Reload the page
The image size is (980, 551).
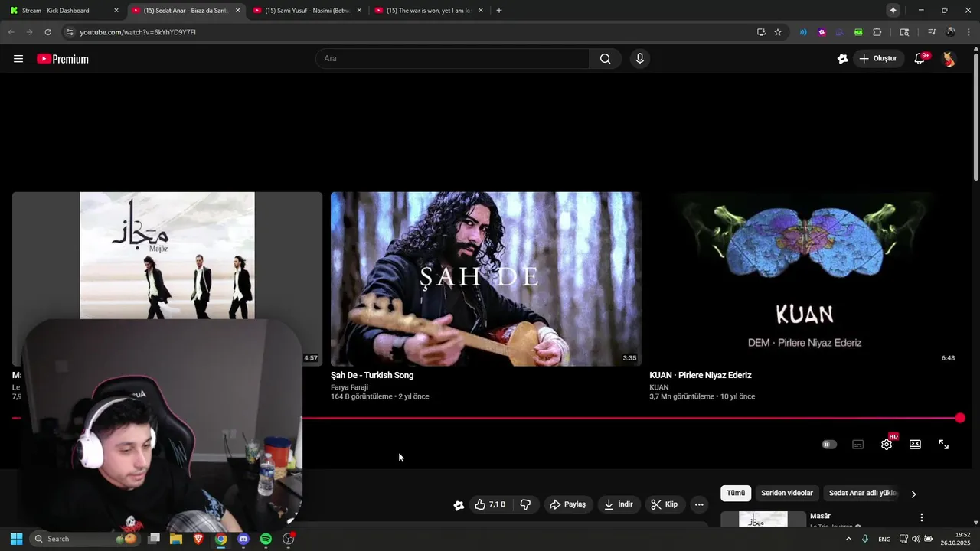(47, 32)
